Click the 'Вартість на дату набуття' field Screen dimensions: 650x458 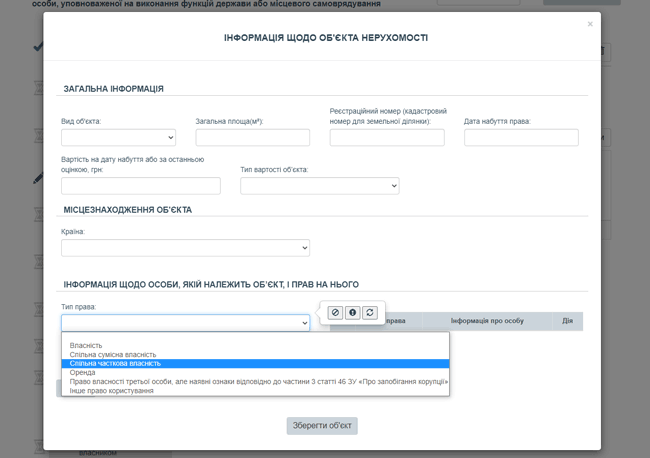coord(140,186)
